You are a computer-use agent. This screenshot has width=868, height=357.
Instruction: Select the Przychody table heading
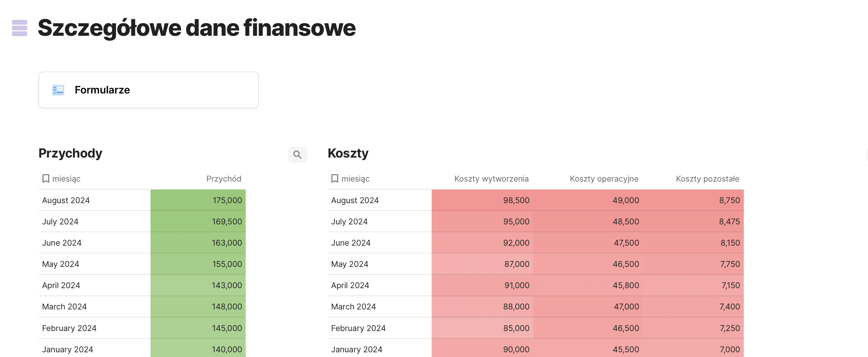point(70,153)
